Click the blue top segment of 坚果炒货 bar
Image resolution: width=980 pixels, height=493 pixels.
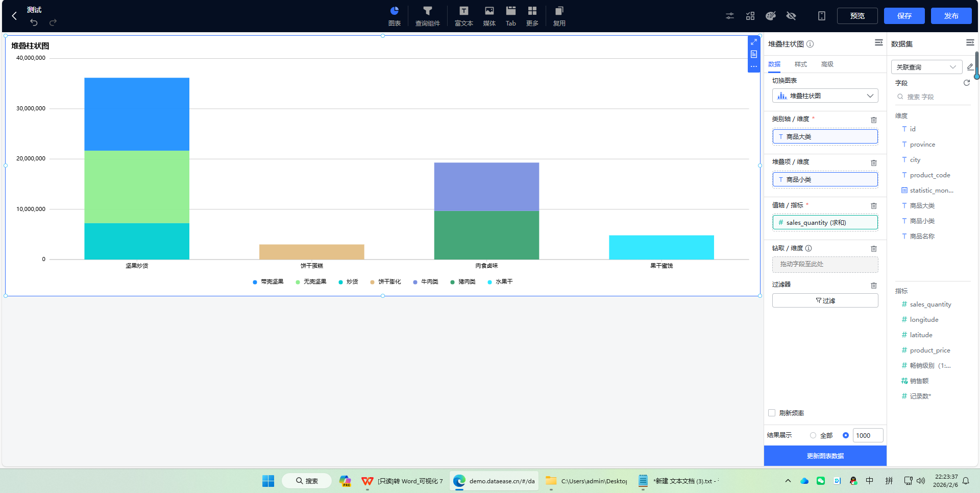[137, 114]
